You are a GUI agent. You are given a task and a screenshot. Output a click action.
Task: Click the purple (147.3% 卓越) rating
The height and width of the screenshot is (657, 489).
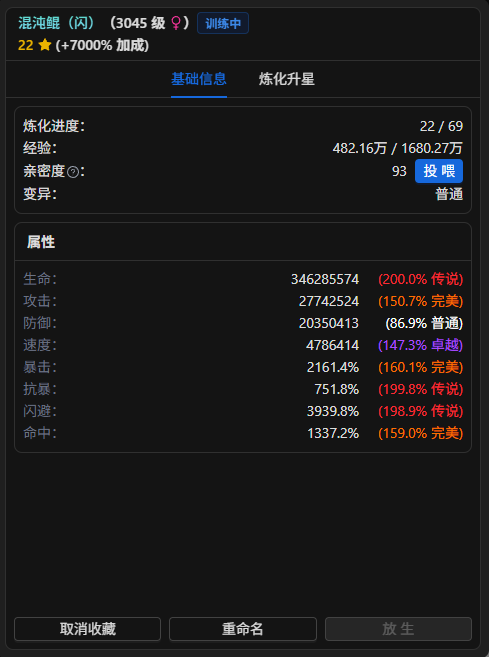420,345
